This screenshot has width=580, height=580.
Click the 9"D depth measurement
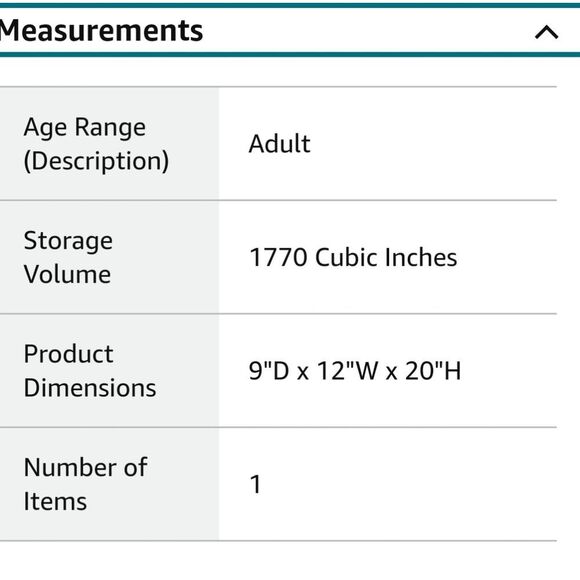[269, 371]
